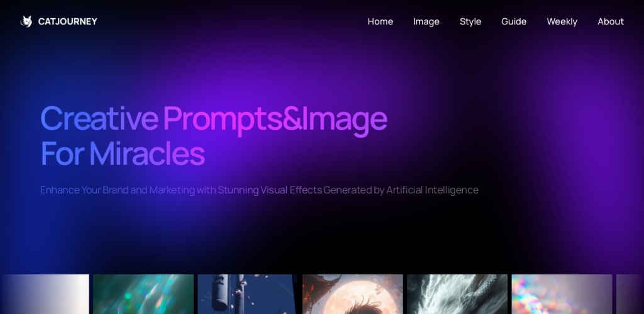Click the purple Prompts&Image headline text

275,120
